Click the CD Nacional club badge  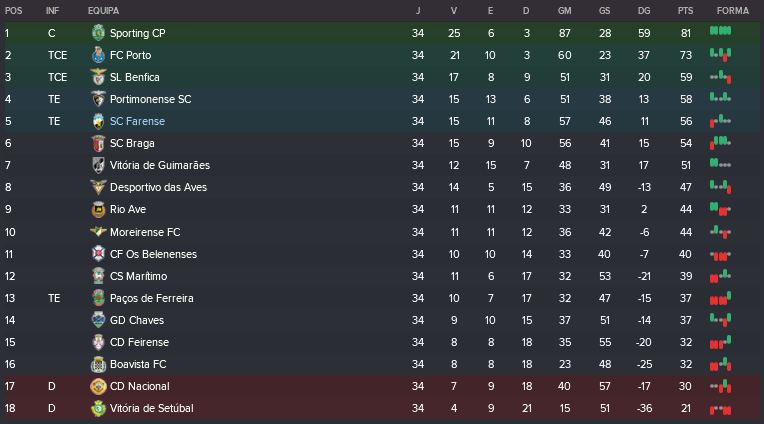point(98,386)
